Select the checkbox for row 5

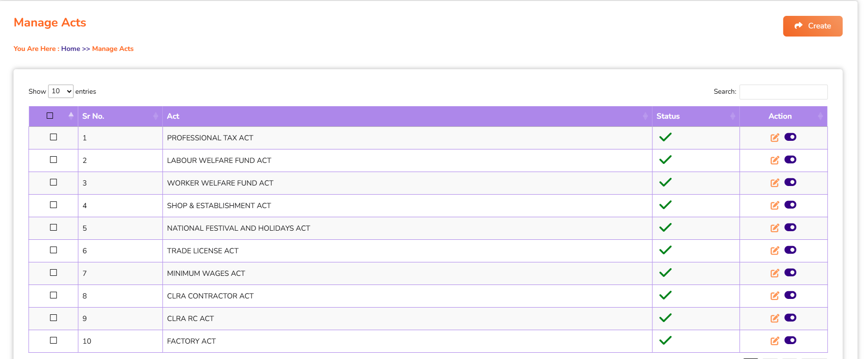[53, 227]
